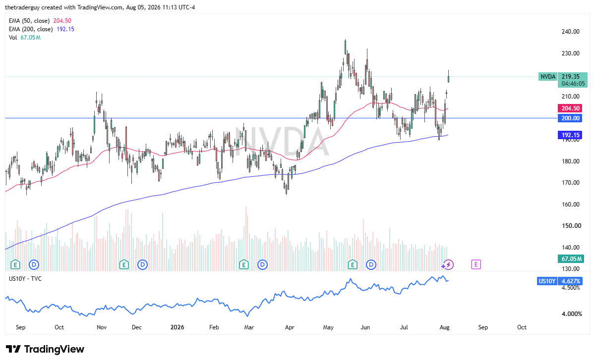Click the Apr label on time axis
The width and height of the screenshot is (595, 364).
click(290, 327)
